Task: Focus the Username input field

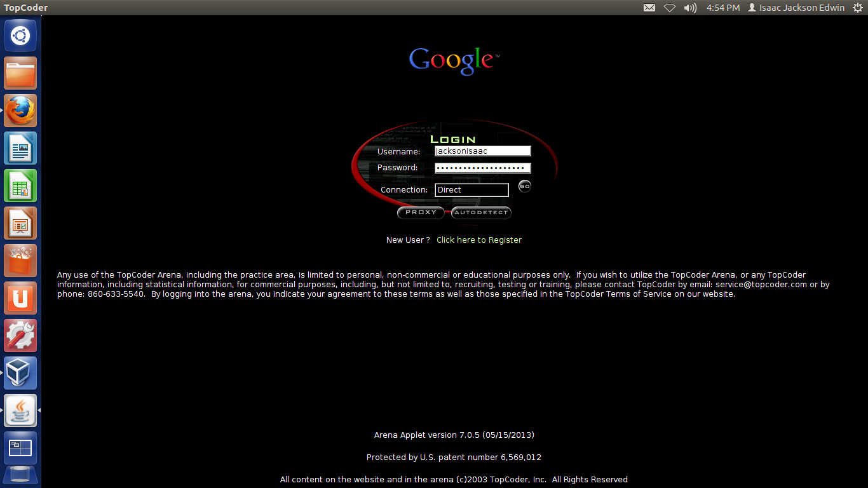Action: pos(482,151)
